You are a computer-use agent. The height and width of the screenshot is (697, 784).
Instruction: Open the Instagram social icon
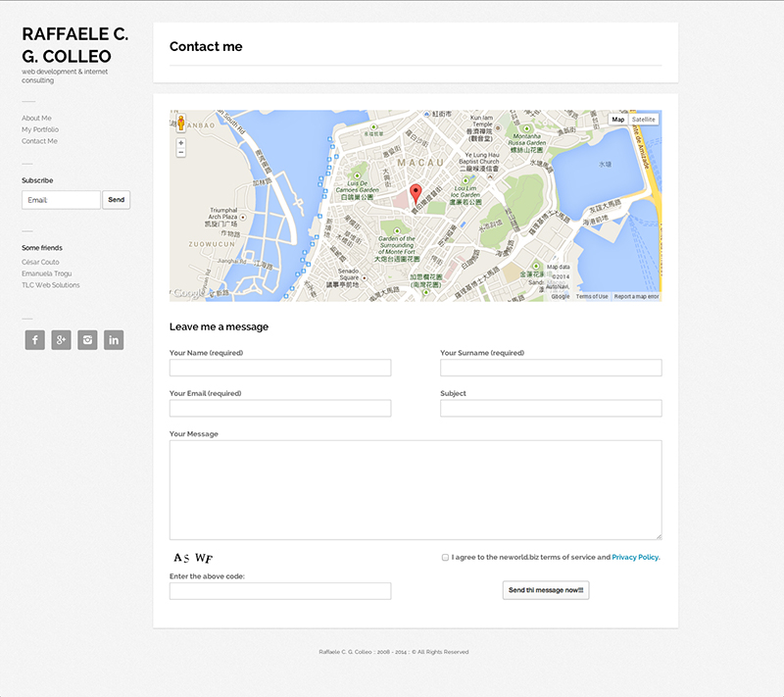click(x=87, y=340)
